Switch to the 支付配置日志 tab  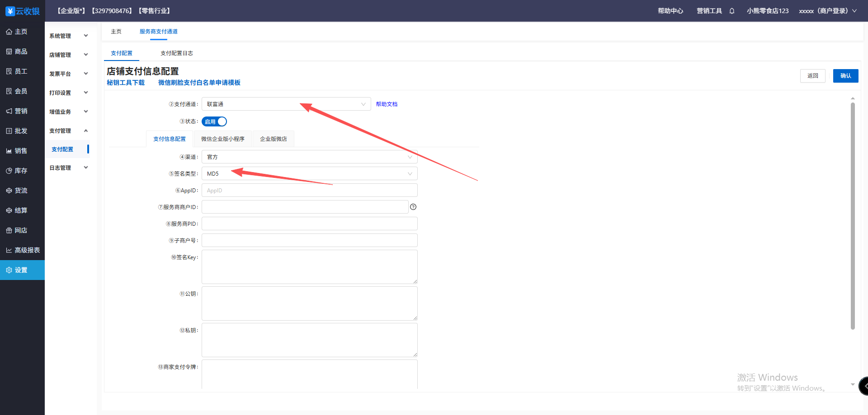point(176,53)
